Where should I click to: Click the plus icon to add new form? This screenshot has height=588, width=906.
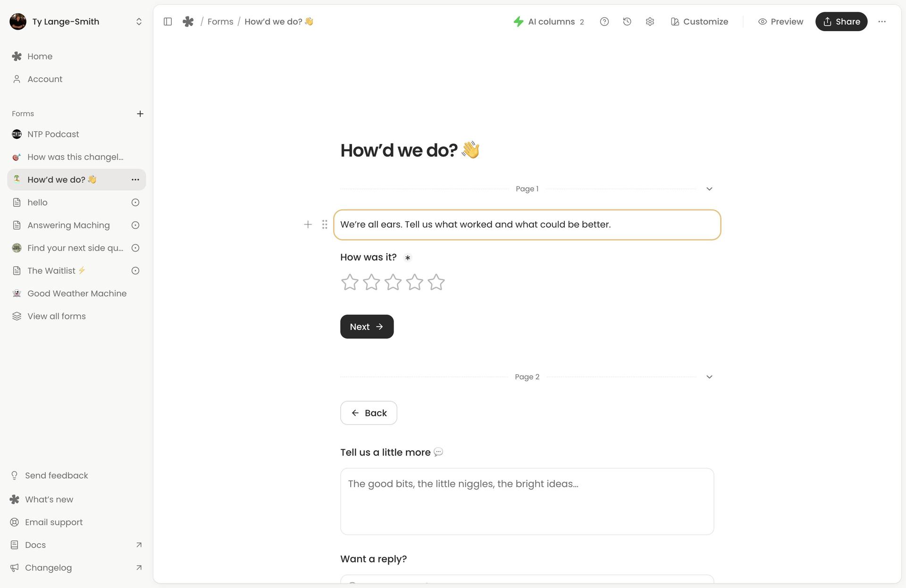pyautogui.click(x=140, y=114)
